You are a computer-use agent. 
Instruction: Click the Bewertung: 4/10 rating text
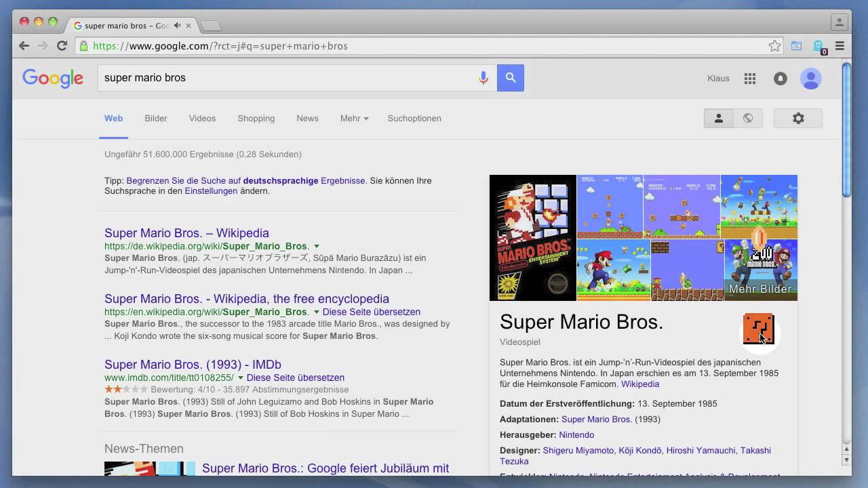tap(250, 390)
